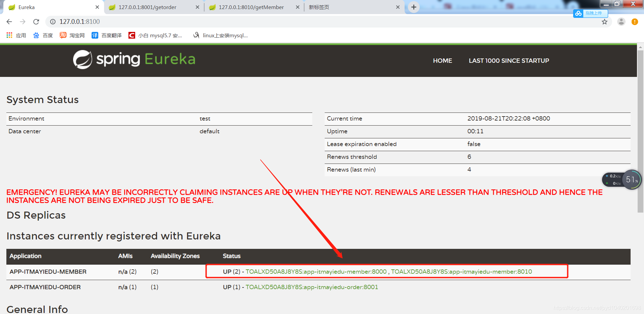Click the red EMERGENCY warning message

point(305,196)
